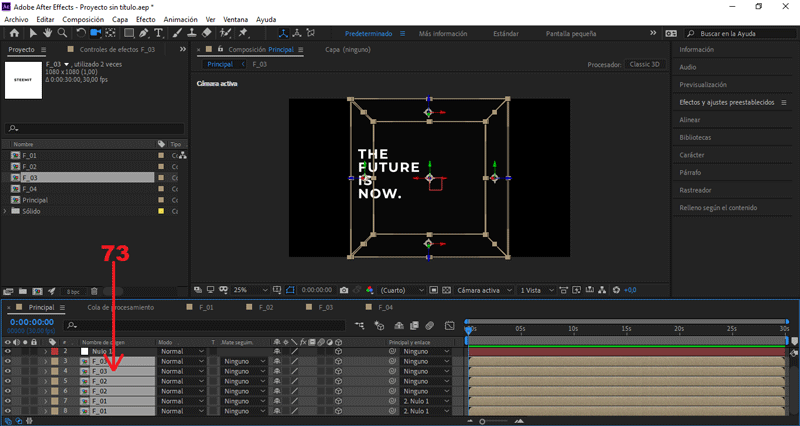Open the Alinear panel
The image size is (800, 426).
pos(690,119)
